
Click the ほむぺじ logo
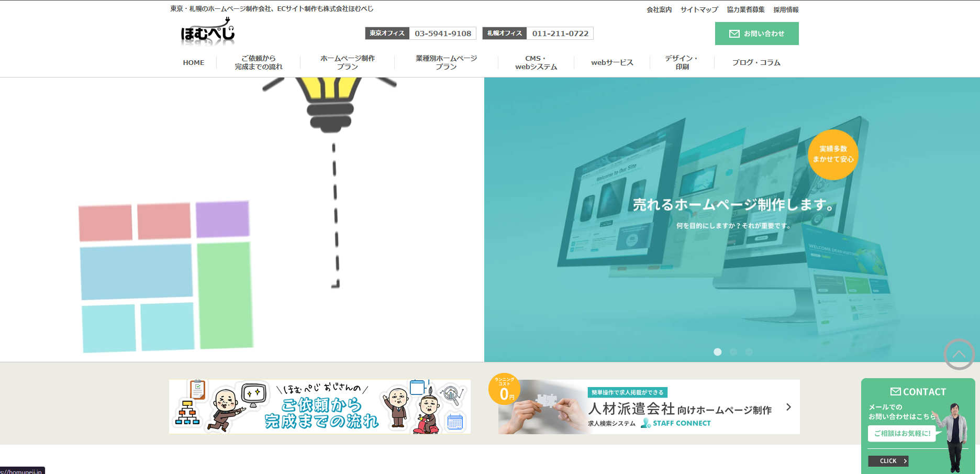coord(208,32)
